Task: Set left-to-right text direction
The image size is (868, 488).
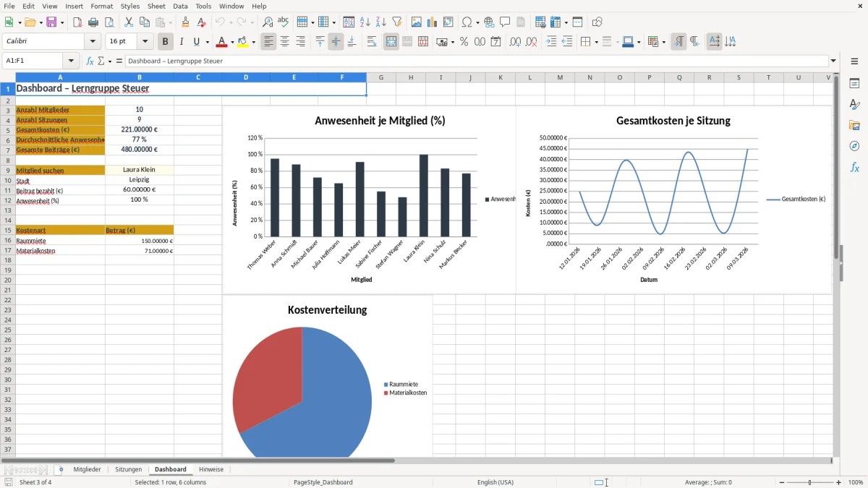Action: (678, 42)
